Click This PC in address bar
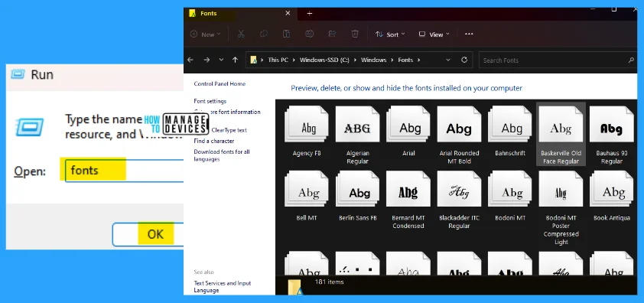 point(278,60)
